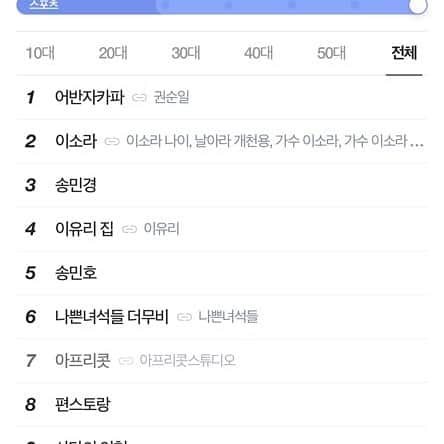Click the slider handle at right end
Image resolution: width=444 pixels, height=444 pixels.
[x=418, y=5]
